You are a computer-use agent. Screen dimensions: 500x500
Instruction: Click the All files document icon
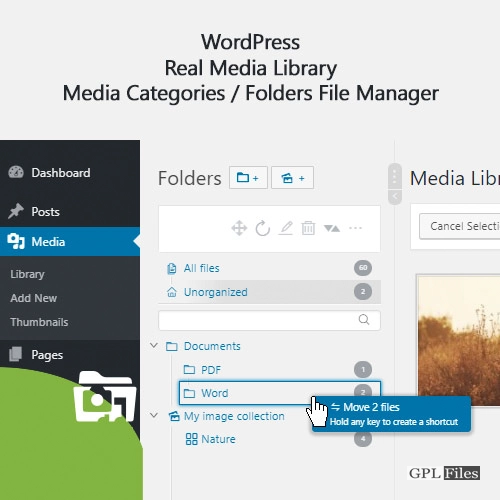tap(172, 268)
